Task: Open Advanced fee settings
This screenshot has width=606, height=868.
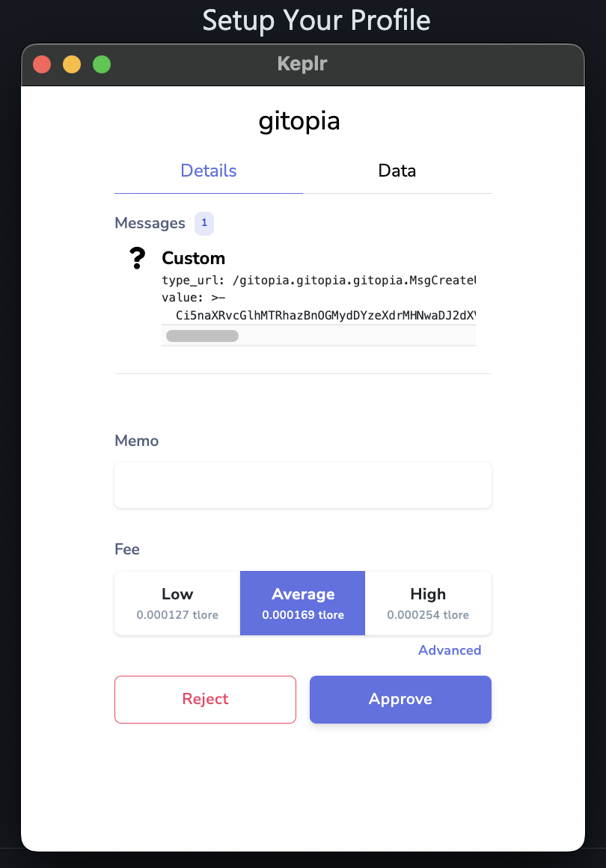Action: pos(450,650)
